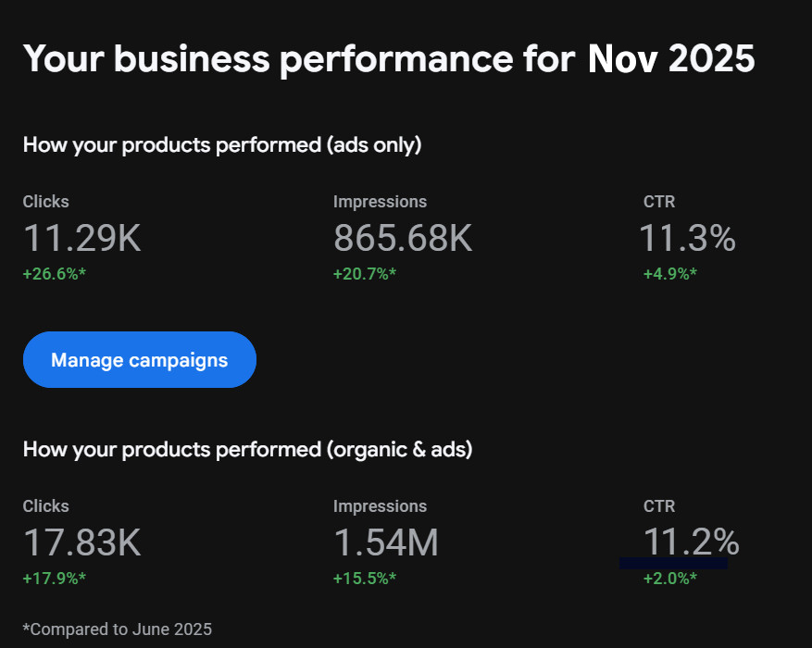Screen dimensions: 812x648
Task: Select the Clicks metric under organic and ads
Action: (45, 506)
